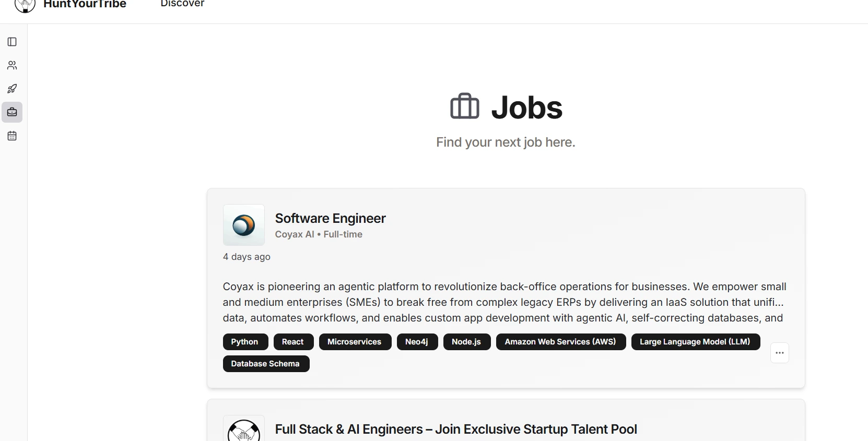Click the Coyax AI company logo
The height and width of the screenshot is (441, 868).
(243, 225)
